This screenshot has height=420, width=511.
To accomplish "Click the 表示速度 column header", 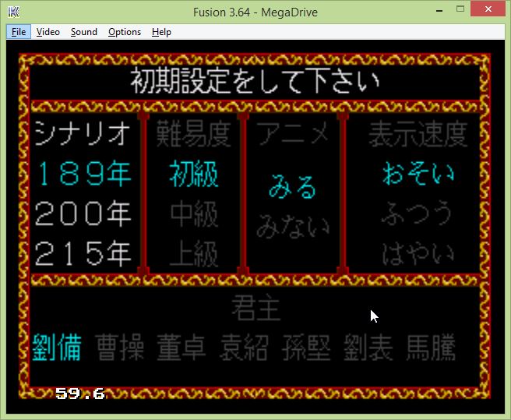I will pyautogui.click(x=418, y=133).
